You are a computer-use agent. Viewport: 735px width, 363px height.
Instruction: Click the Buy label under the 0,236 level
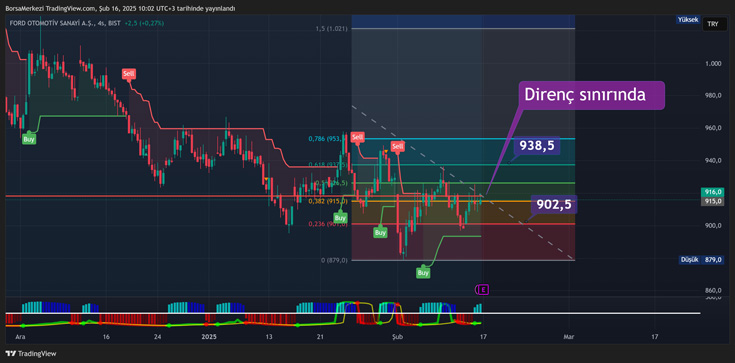381,232
